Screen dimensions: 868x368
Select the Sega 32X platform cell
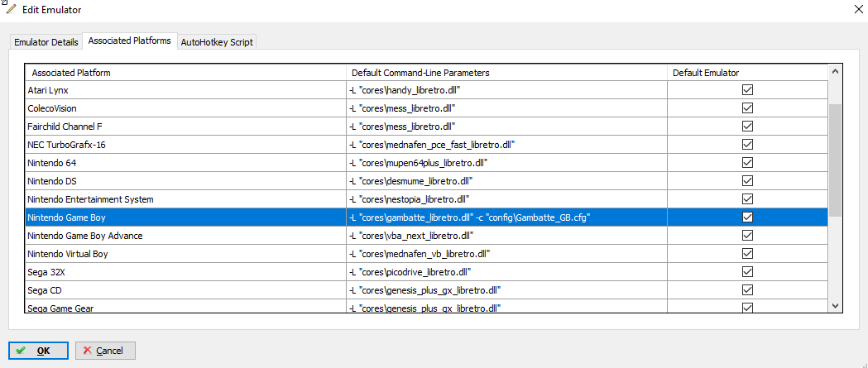point(185,272)
